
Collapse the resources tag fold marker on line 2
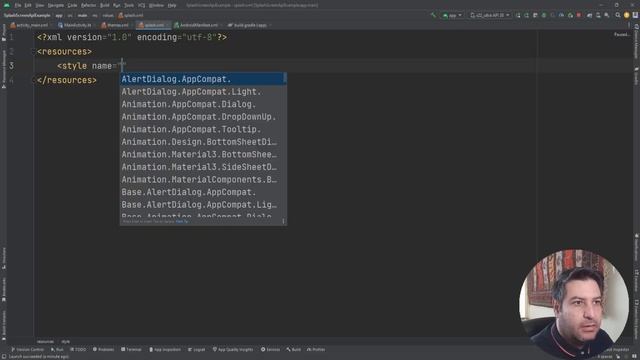click(33, 52)
